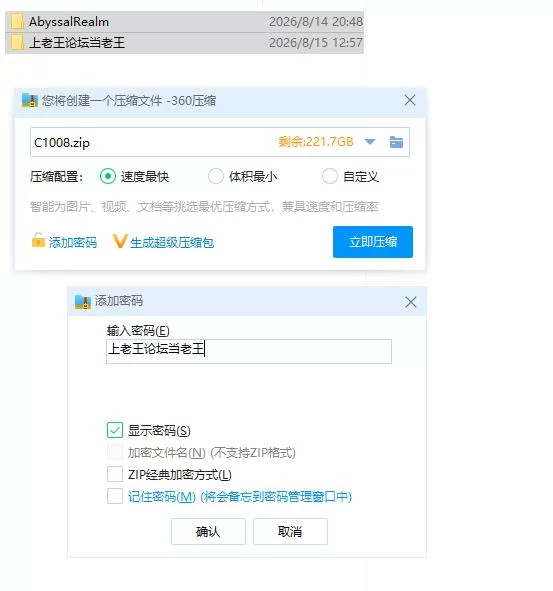The image size is (553, 591).
Task: Open the 生成超级压缩包 link
Action: point(172,242)
